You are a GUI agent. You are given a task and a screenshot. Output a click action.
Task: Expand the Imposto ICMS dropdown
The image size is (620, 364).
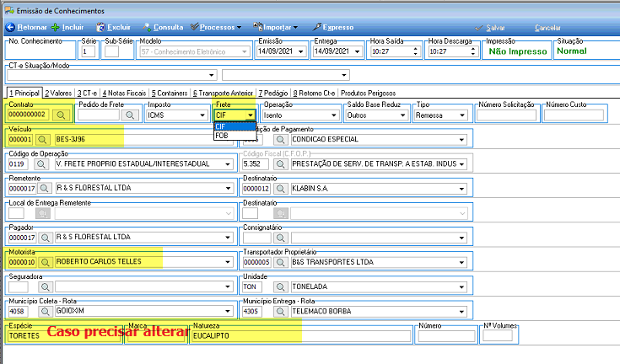point(202,115)
